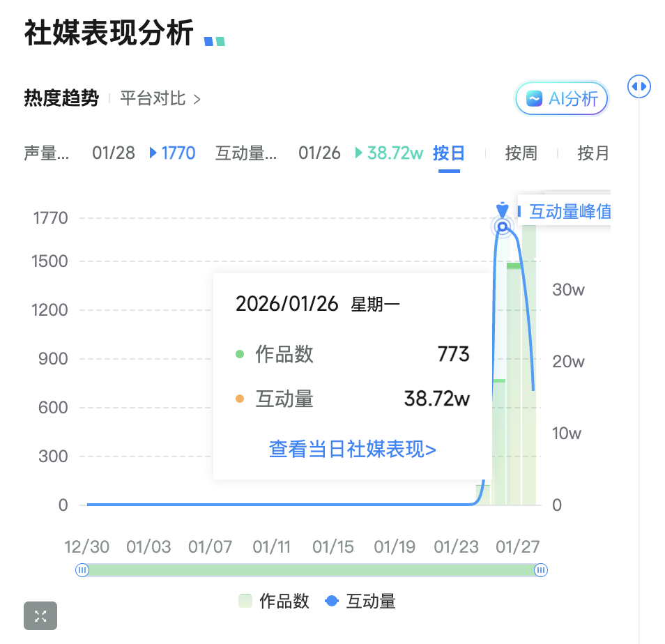Viewport: 665px width, 644px height.
Task: Click the green bullet beside 作品数 in the tooltip
Action: point(240,354)
